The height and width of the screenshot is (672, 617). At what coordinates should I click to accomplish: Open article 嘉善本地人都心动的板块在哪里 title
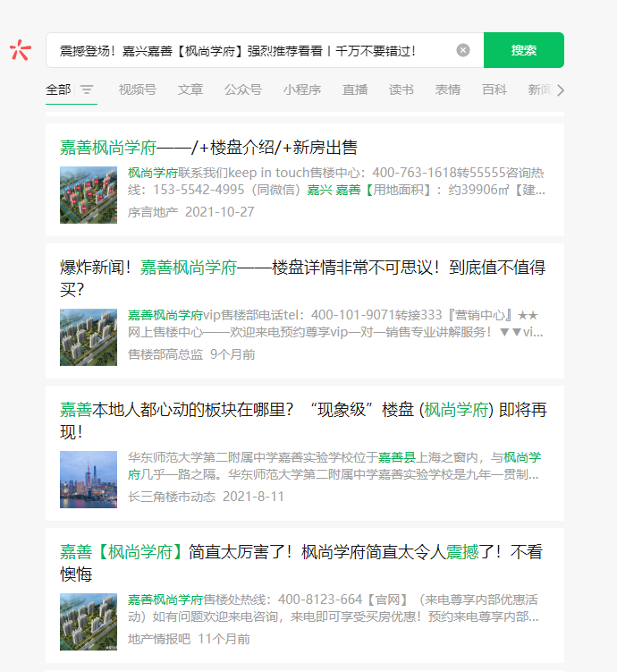click(303, 421)
